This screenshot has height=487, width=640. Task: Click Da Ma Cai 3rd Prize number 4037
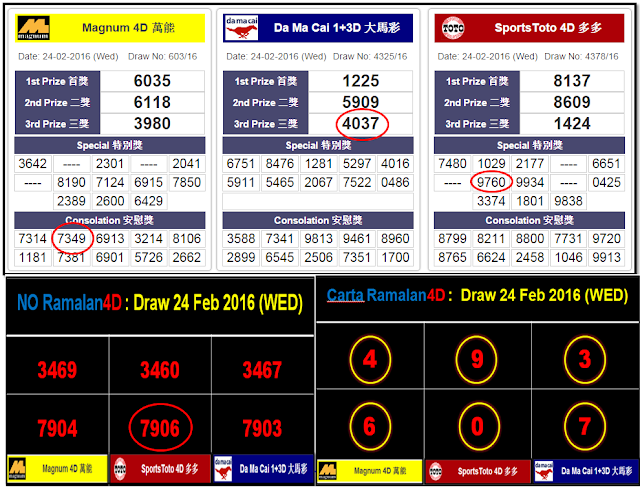tap(361, 123)
